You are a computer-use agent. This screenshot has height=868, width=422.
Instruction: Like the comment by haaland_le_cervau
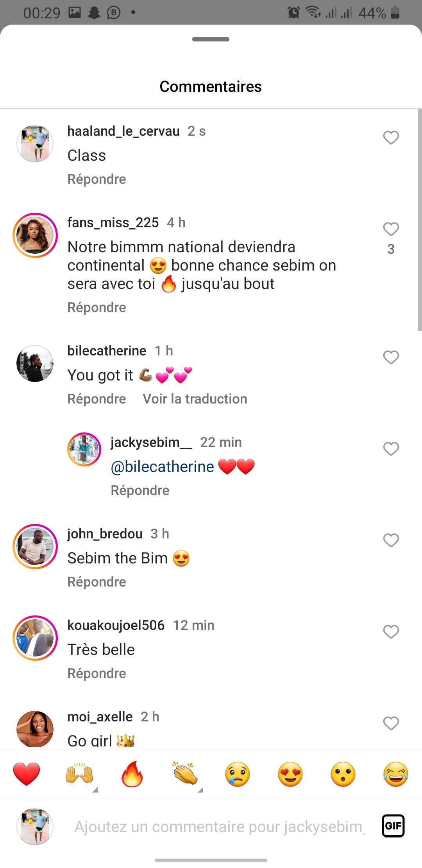[391, 138]
